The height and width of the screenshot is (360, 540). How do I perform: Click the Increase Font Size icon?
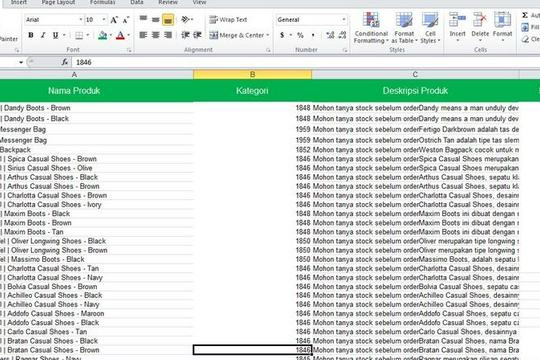pos(114,20)
